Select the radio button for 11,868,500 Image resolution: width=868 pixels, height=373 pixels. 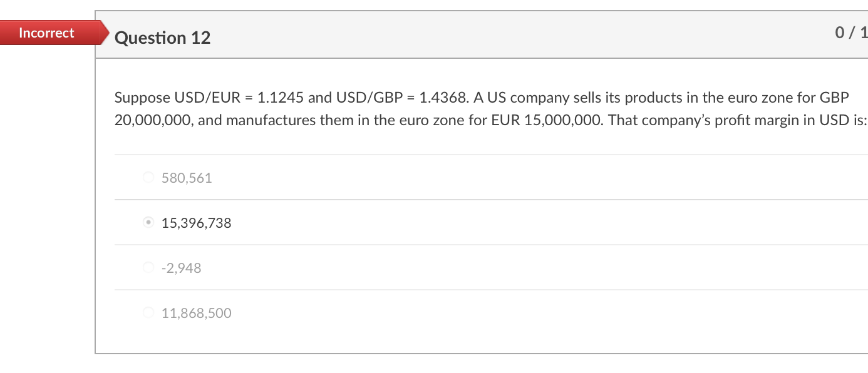click(x=148, y=312)
